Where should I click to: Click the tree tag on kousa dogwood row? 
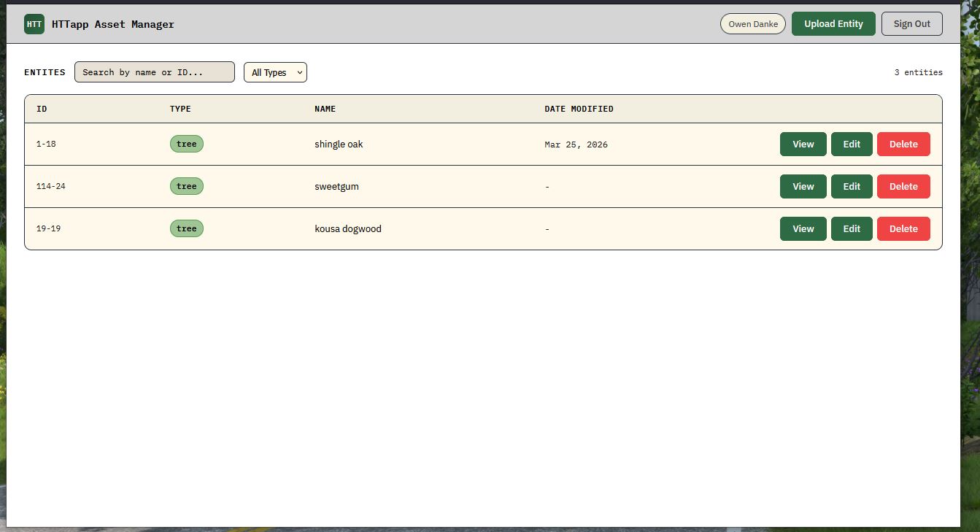coord(187,229)
